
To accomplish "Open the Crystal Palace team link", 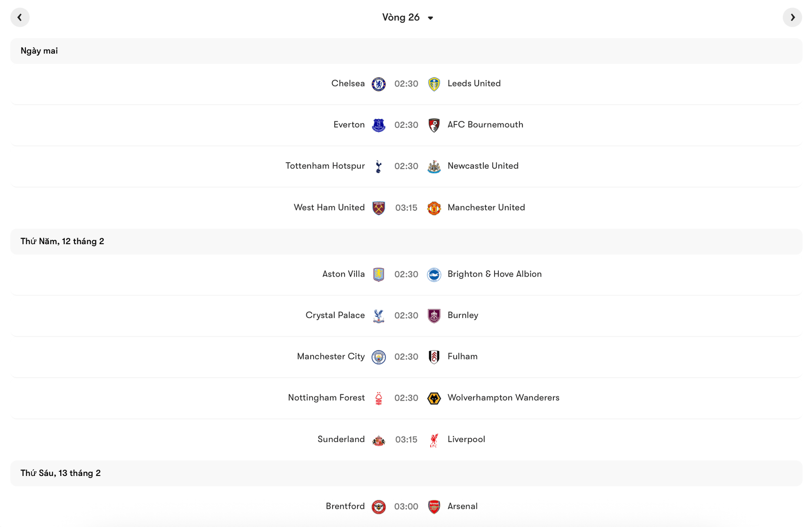I will [x=335, y=315].
